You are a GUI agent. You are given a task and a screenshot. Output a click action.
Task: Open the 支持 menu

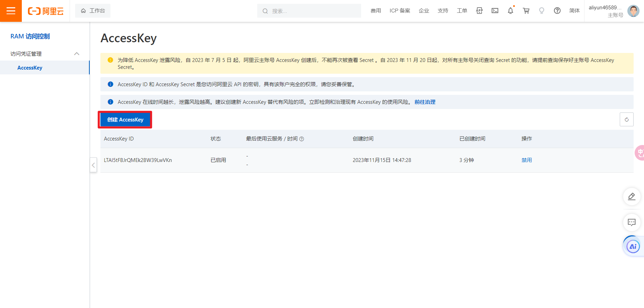point(443,11)
